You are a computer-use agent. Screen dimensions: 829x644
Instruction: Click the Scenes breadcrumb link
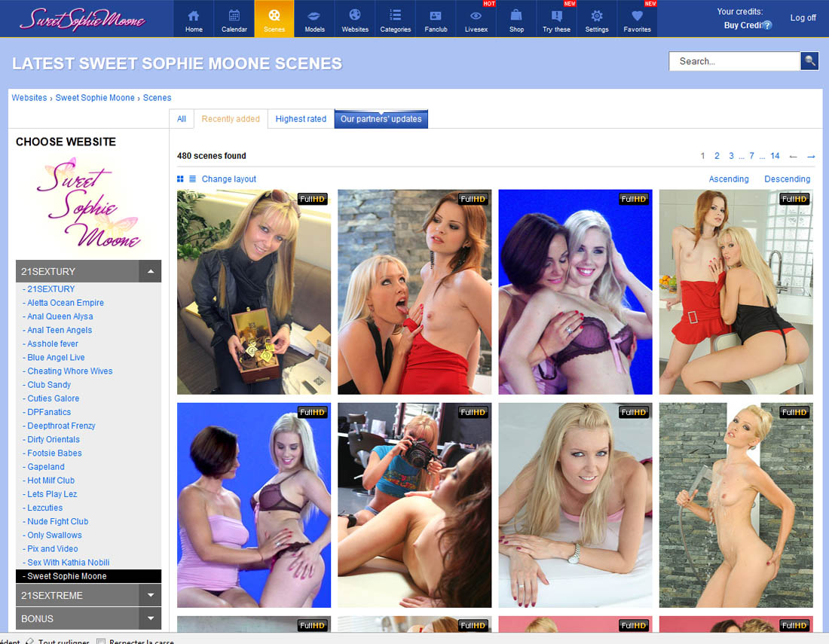click(x=157, y=98)
